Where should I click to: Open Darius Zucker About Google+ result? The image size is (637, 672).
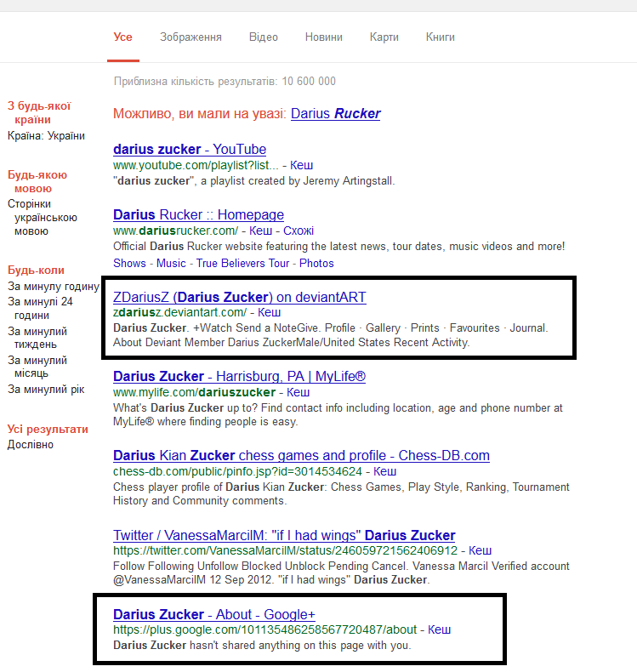click(214, 614)
